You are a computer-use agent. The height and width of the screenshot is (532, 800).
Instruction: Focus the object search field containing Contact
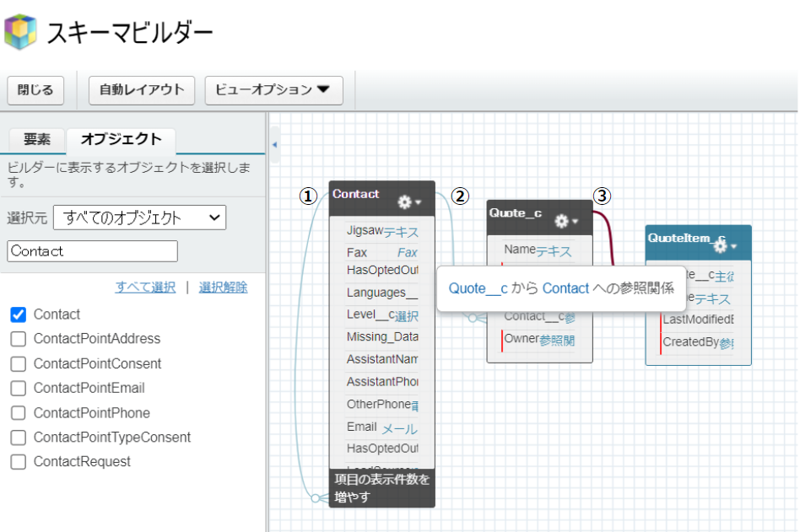click(92, 251)
